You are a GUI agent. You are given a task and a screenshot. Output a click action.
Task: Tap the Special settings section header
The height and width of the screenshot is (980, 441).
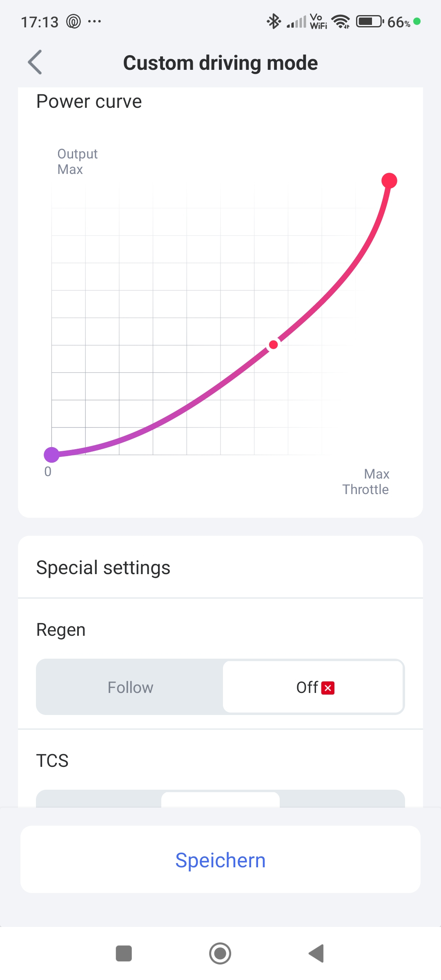click(103, 568)
